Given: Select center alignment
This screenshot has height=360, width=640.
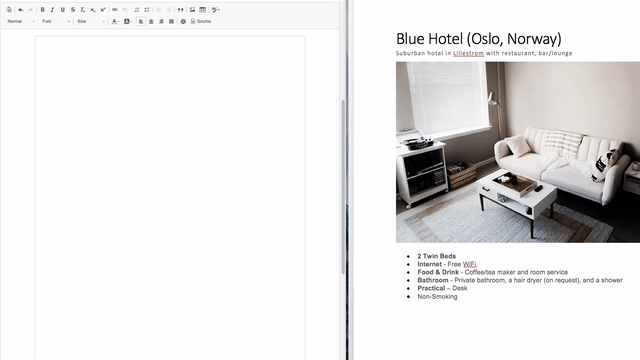Looking at the screenshot, I should coord(151,21).
